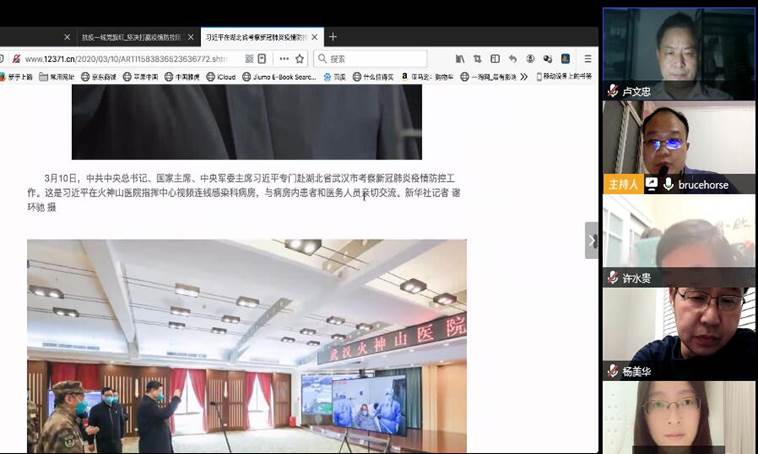The image size is (758, 454).
Task: Click the Huoshenshan hospital photo
Action: coord(246,345)
